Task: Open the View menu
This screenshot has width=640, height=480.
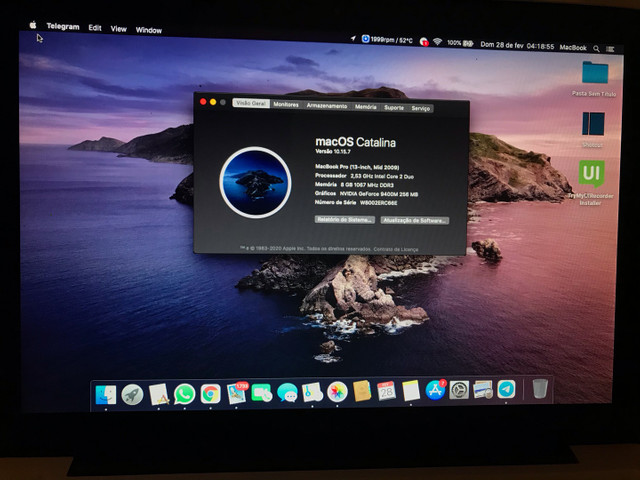Action: tap(118, 29)
